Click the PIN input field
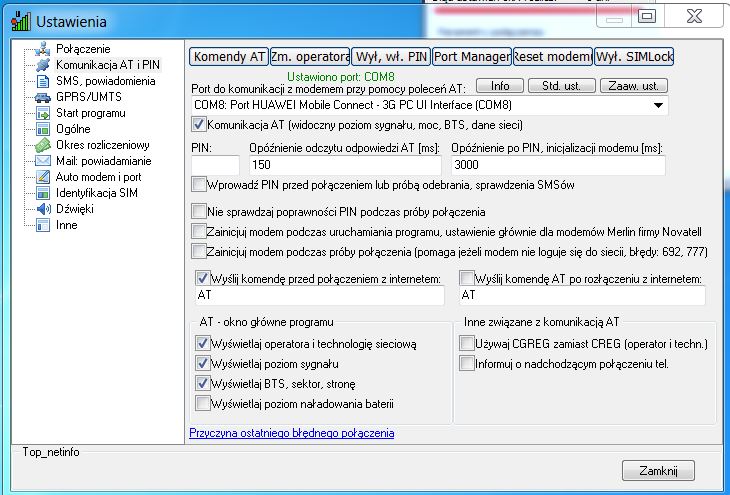 (215, 165)
